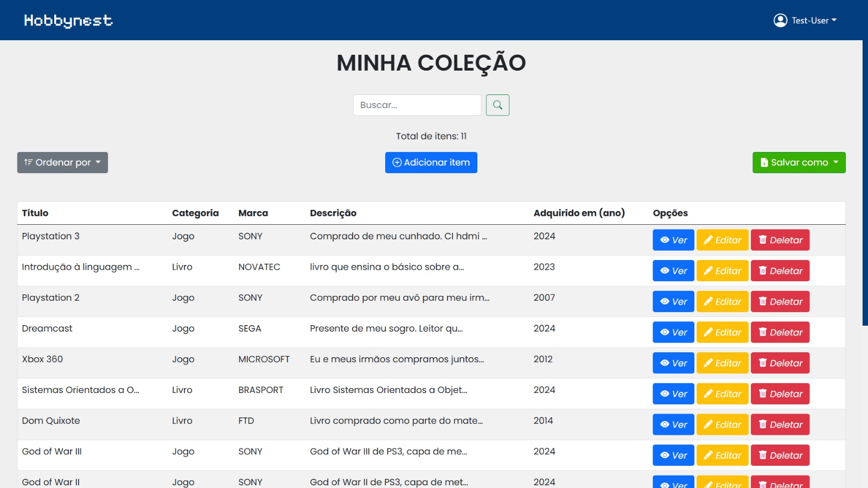View the Playstation 2 item
This screenshot has height=488, width=868.
[x=673, y=301]
